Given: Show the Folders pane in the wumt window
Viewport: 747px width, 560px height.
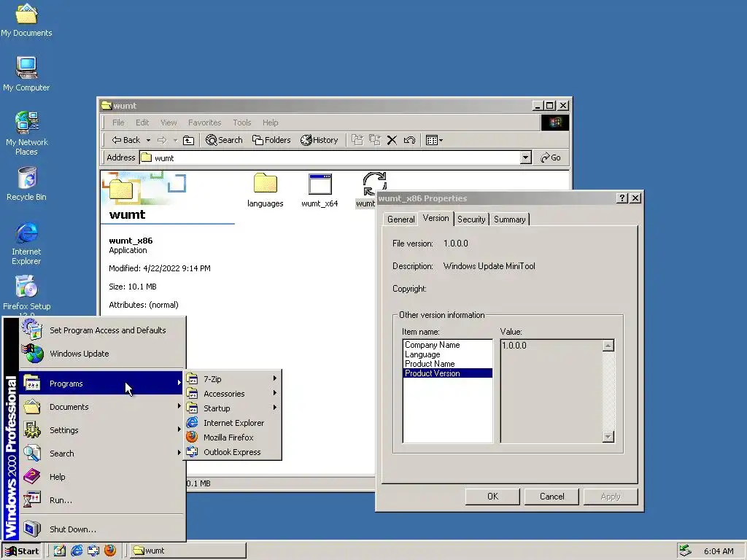Looking at the screenshot, I should coord(271,140).
